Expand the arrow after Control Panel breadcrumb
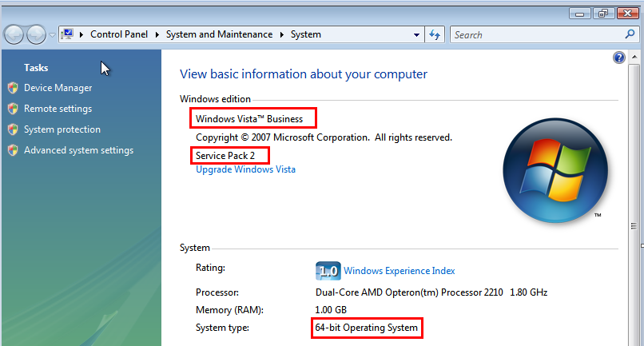This screenshot has height=346, width=644. click(x=158, y=34)
